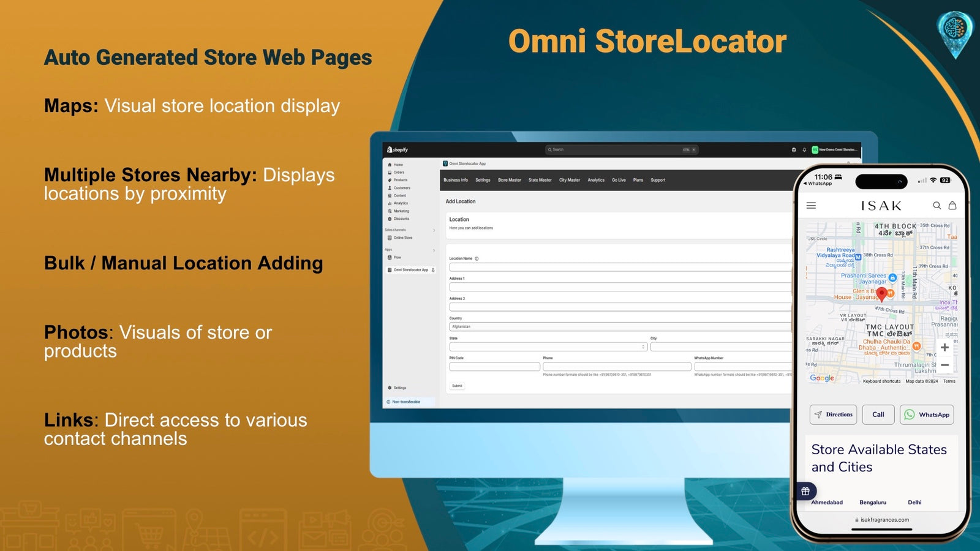Click the pin icon beside Omni Storelocator App
The height and width of the screenshot is (551, 980).
[x=433, y=270]
